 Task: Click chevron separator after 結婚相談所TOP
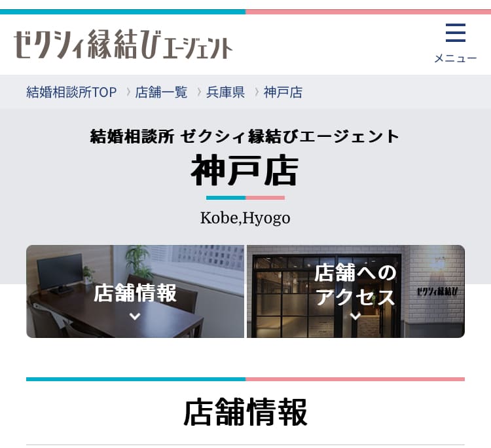(x=128, y=92)
